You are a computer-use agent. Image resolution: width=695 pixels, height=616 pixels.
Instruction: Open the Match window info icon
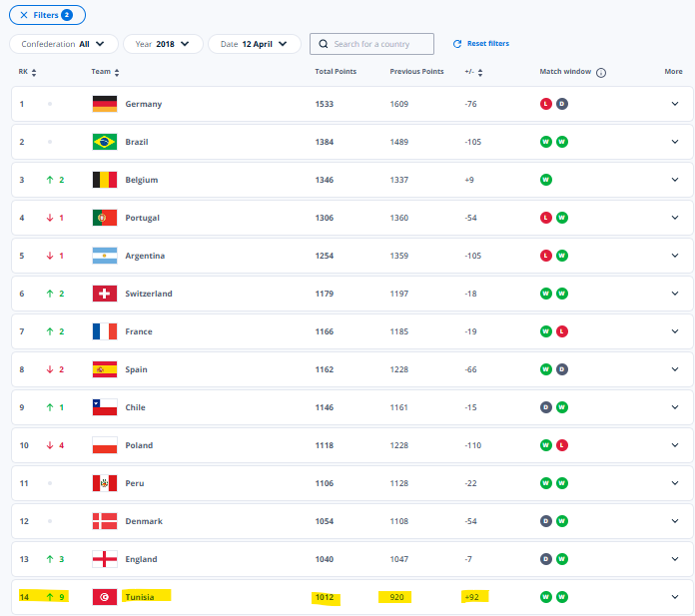pyautogui.click(x=600, y=73)
